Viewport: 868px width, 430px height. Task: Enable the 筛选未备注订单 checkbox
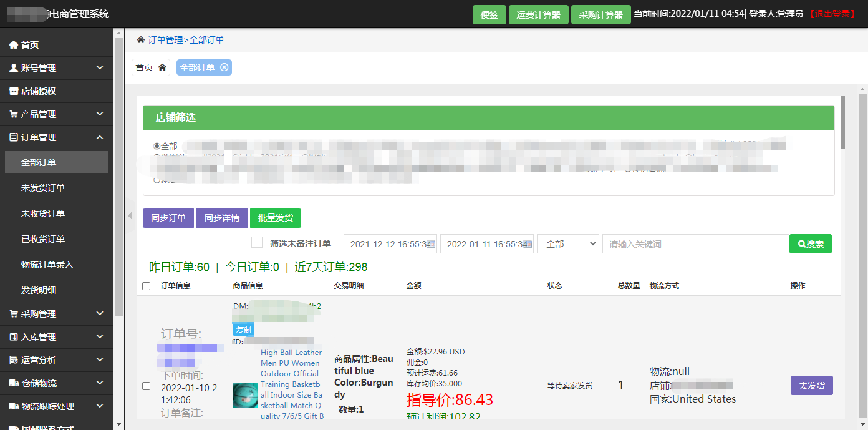point(256,243)
